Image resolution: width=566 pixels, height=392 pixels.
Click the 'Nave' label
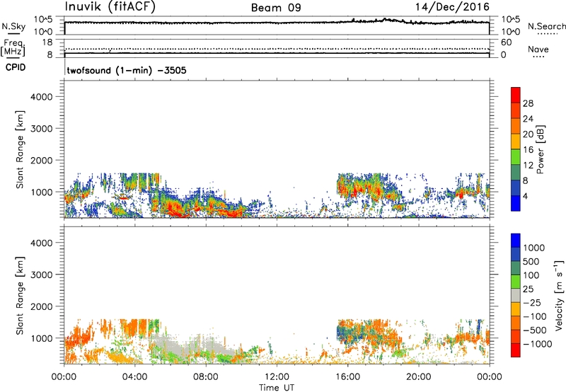538,49
